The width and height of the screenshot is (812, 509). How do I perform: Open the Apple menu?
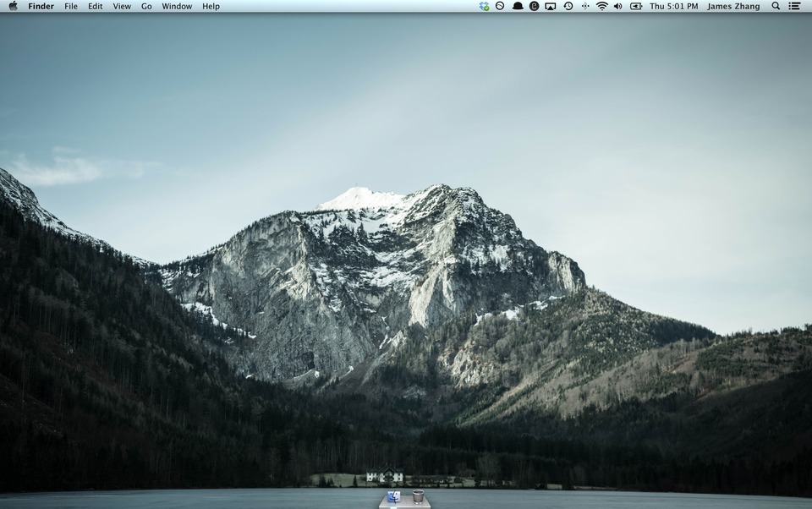[x=13, y=6]
